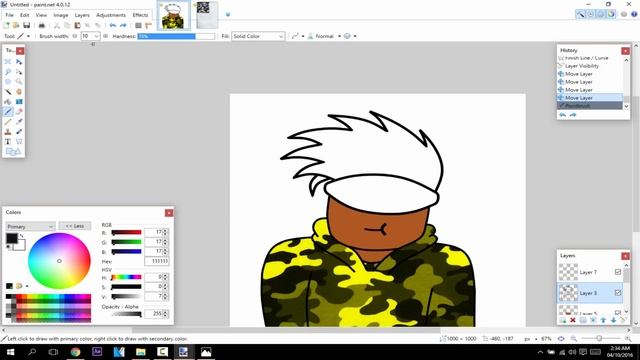Toggle the Colors window button
The image size is (640, 360).
click(611, 14)
